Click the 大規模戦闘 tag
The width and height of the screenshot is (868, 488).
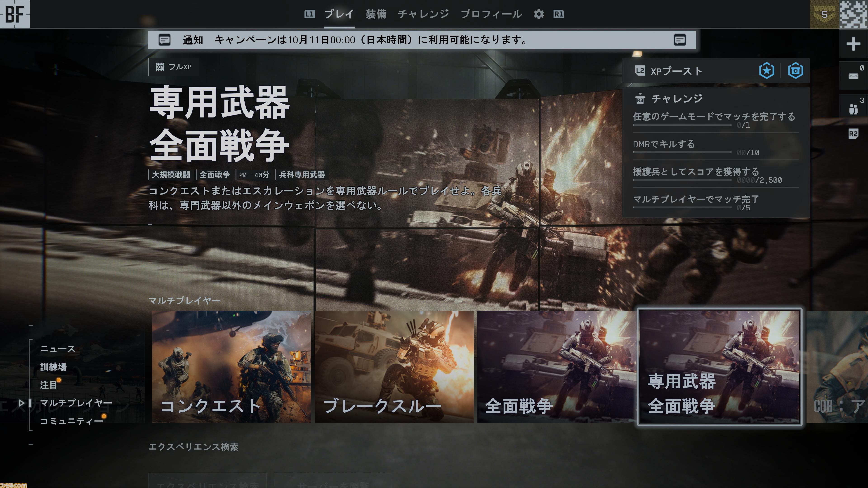171,175
